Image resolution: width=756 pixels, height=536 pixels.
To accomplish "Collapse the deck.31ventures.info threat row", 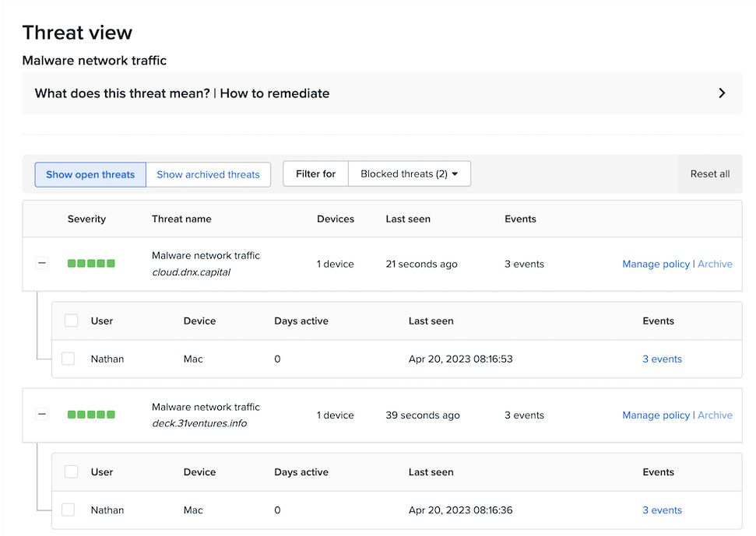I will pyautogui.click(x=42, y=415).
